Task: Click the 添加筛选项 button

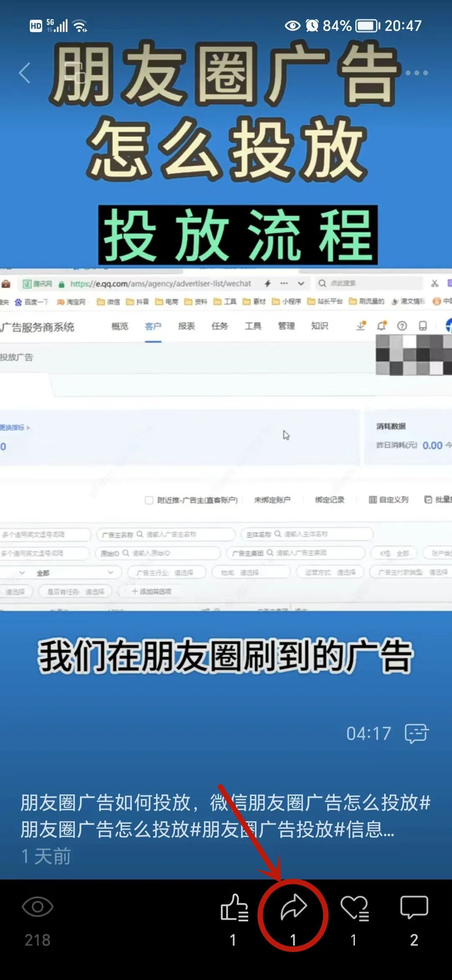Action: point(152,591)
